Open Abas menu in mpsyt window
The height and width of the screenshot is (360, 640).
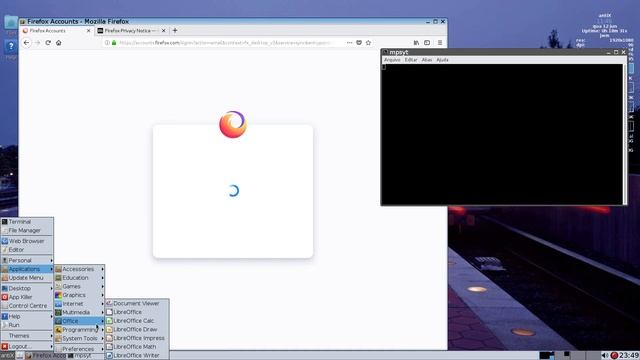[427, 60]
